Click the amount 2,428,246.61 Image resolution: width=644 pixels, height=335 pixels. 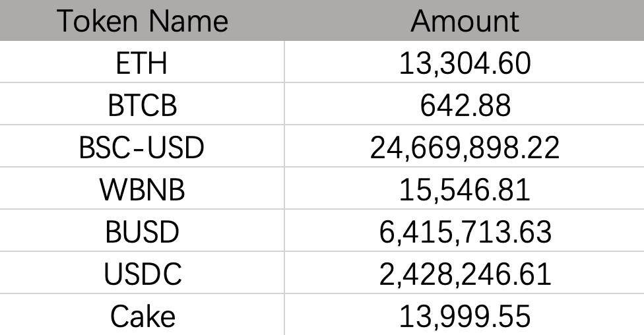pyautogui.click(x=465, y=274)
